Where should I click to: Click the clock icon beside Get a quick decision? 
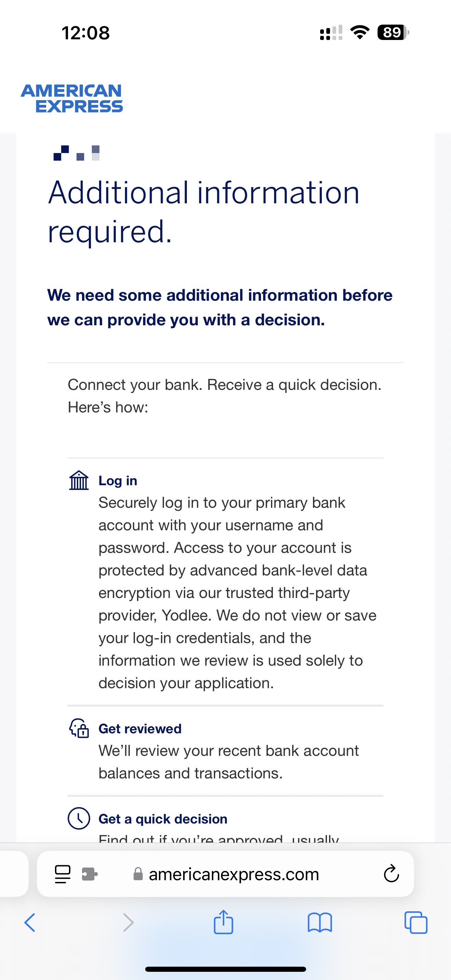(79, 818)
